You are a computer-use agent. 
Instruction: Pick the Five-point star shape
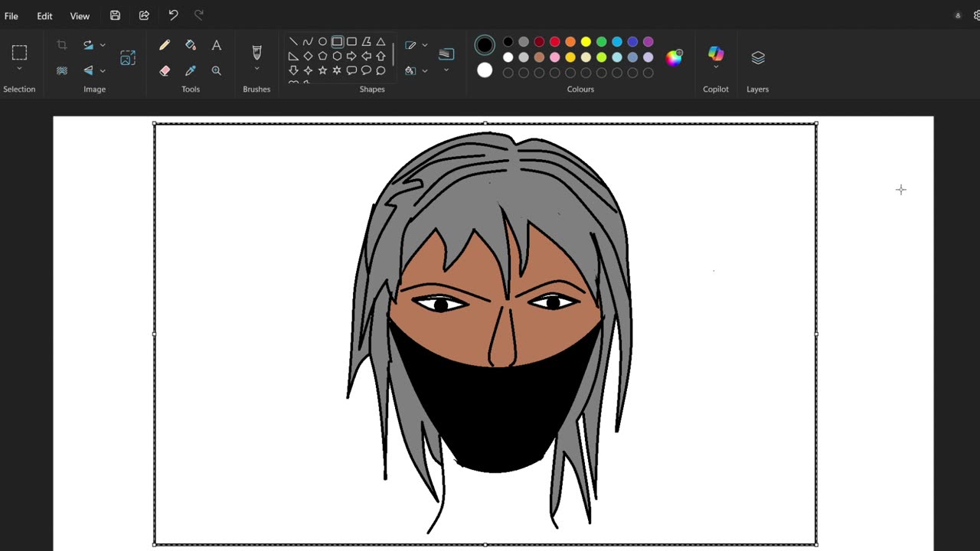click(322, 70)
